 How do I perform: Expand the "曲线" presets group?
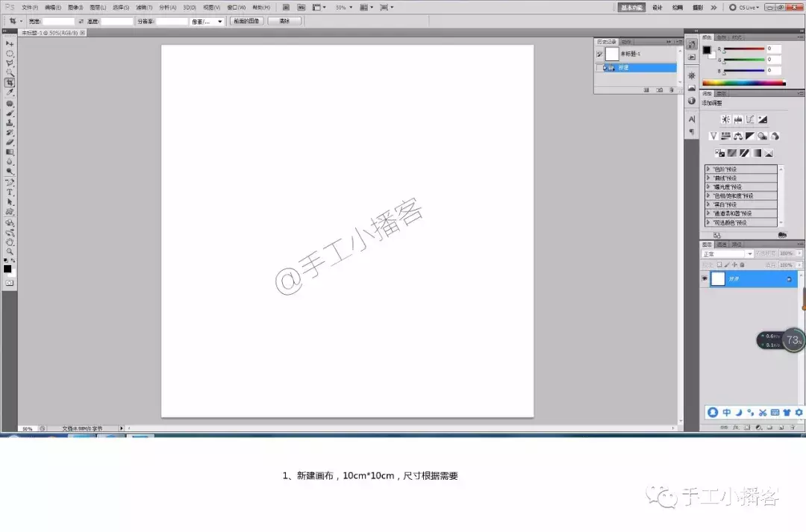(x=707, y=178)
